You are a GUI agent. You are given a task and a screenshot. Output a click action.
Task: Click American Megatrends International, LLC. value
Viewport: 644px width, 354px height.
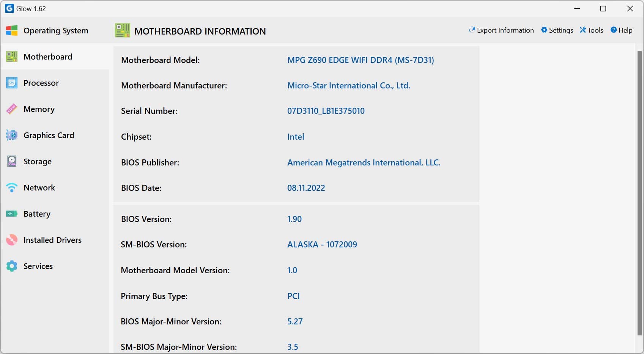pyautogui.click(x=364, y=162)
